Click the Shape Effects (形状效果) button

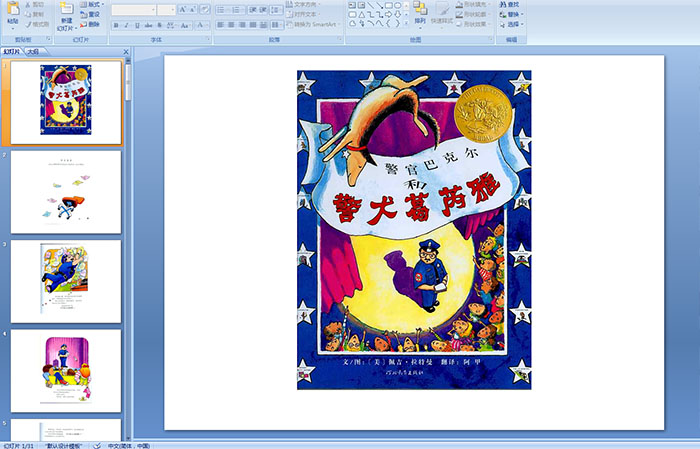474,24
